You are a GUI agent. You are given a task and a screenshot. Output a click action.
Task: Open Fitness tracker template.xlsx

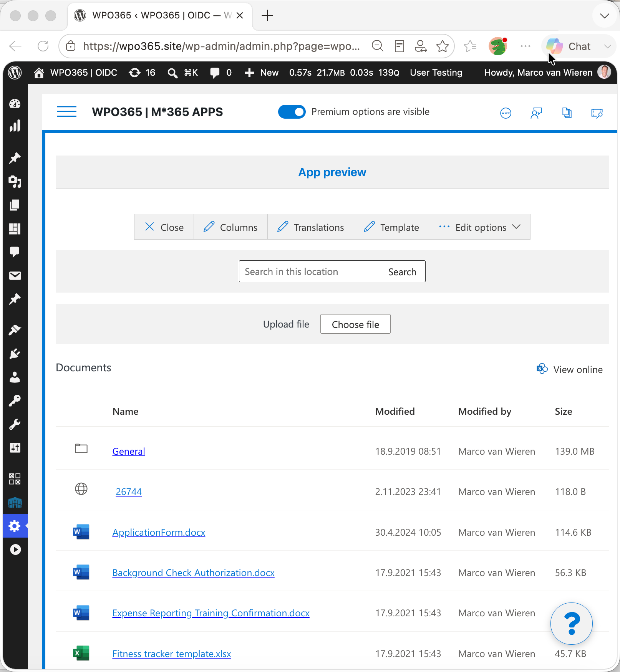172,654
